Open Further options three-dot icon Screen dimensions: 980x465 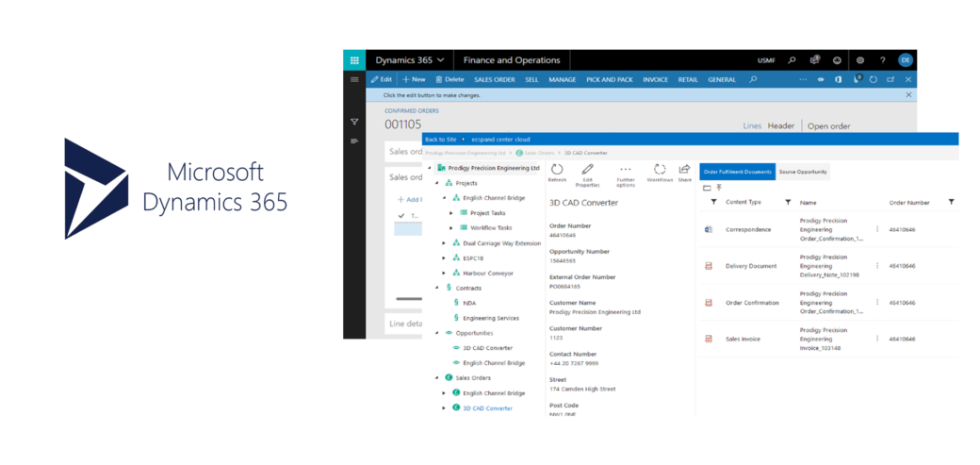(x=626, y=170)
